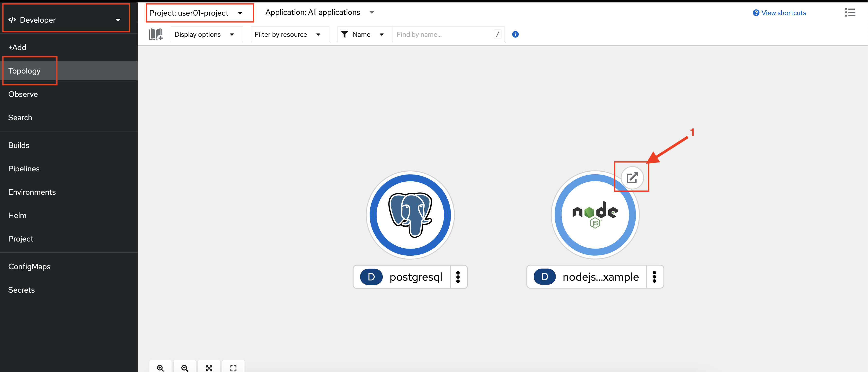
Task: Click the funnel filter icon
Action: (344, 34)
